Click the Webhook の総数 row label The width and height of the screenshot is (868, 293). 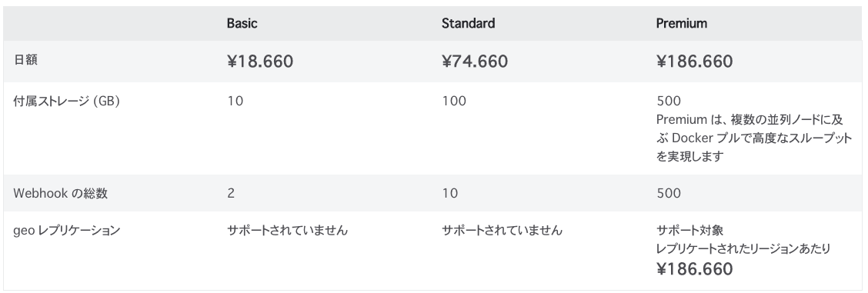61,194
